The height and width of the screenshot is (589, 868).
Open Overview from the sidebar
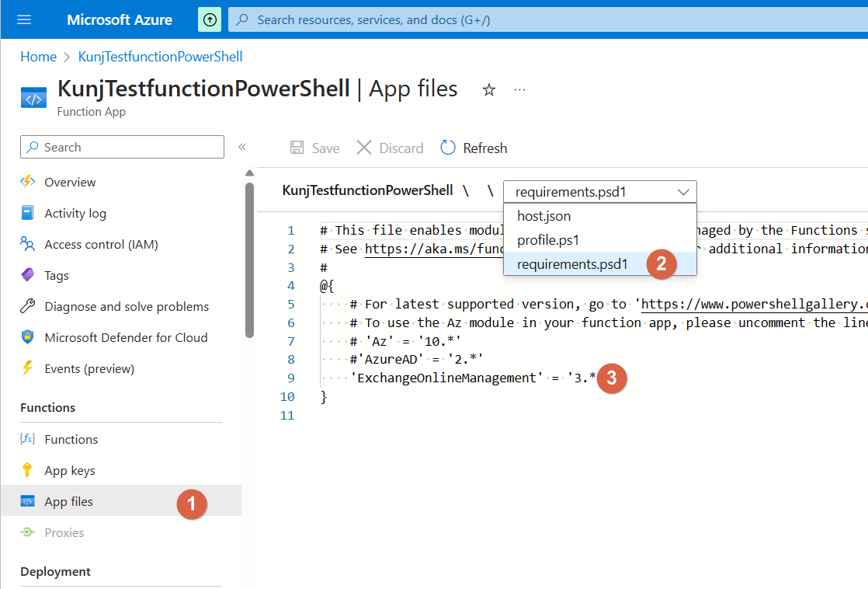70,182
